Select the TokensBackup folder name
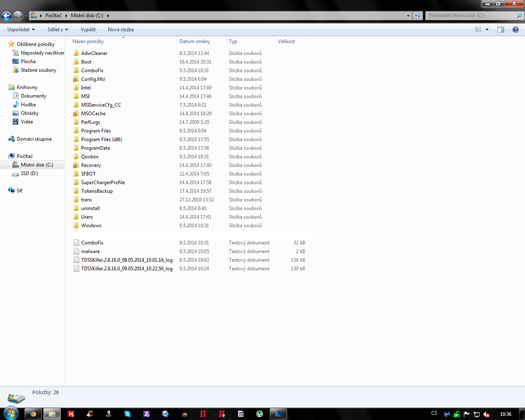Screen dimensions: 525x420 97,191
